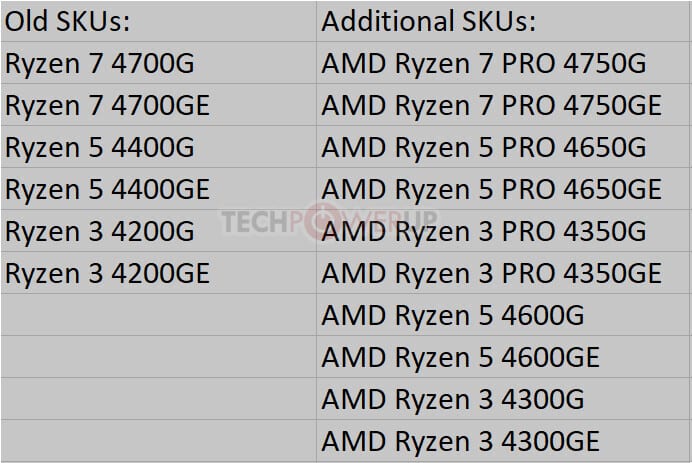Viewport: 692px width, 463px height.
Task: Click the AMD Ryzen 7 PRO 4750GE cell
Action: 492,106
